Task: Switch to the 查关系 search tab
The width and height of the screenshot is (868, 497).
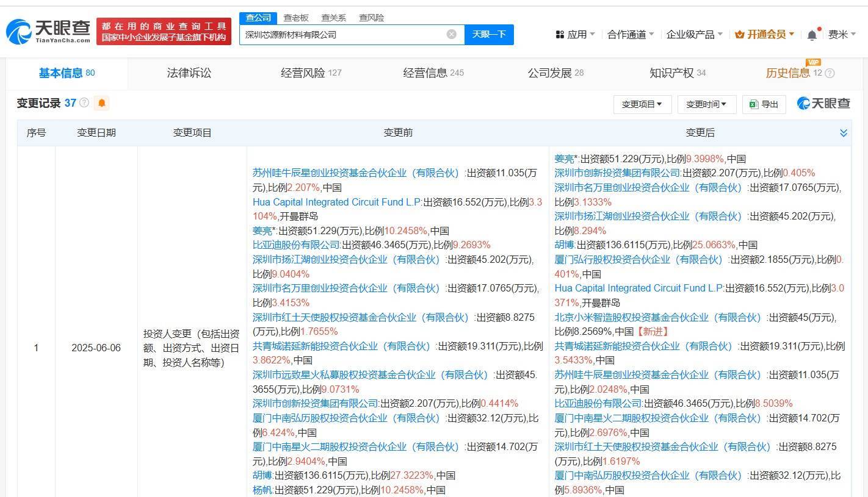Action: point(333,18)
